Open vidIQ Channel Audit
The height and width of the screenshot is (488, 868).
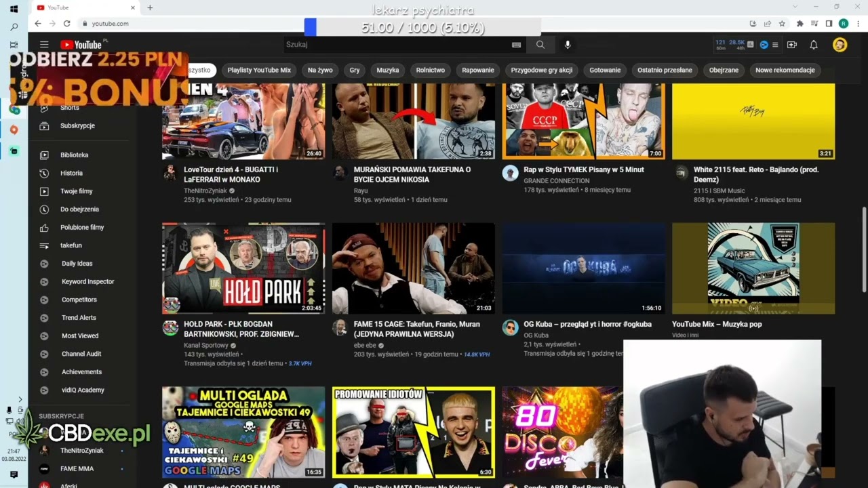82,354
